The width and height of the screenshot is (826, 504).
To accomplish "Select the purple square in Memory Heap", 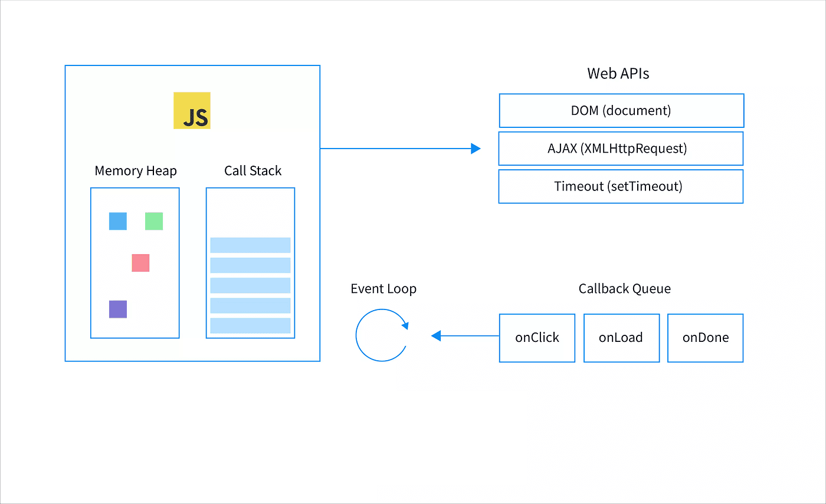I will point(118,309).
